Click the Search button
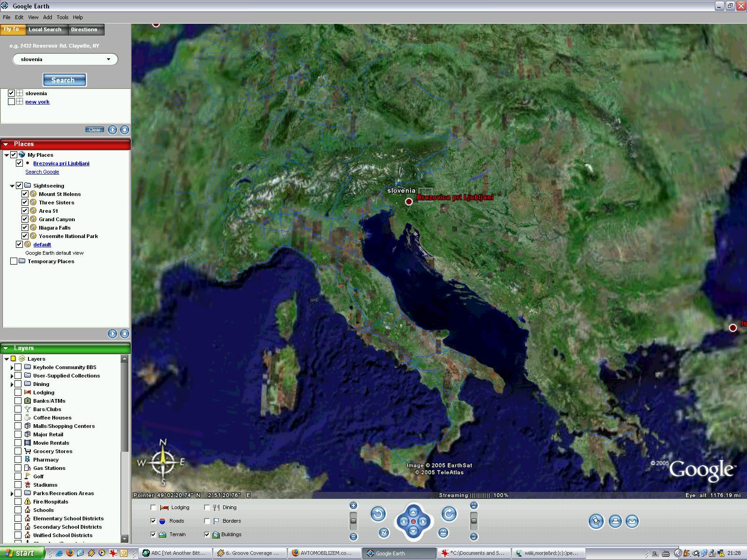The image size is (747, 560). coord(64,80)
